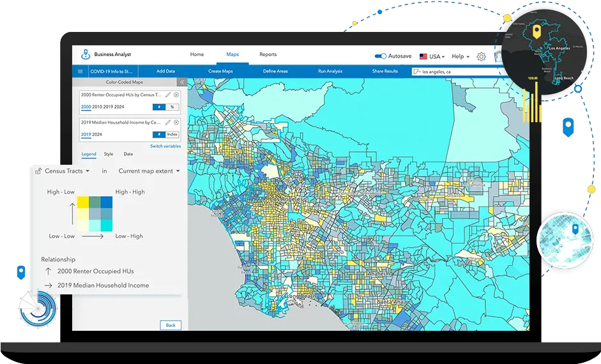
Task: Click the pale Low-Low legend swatch
Action: (x=83, y=225)
